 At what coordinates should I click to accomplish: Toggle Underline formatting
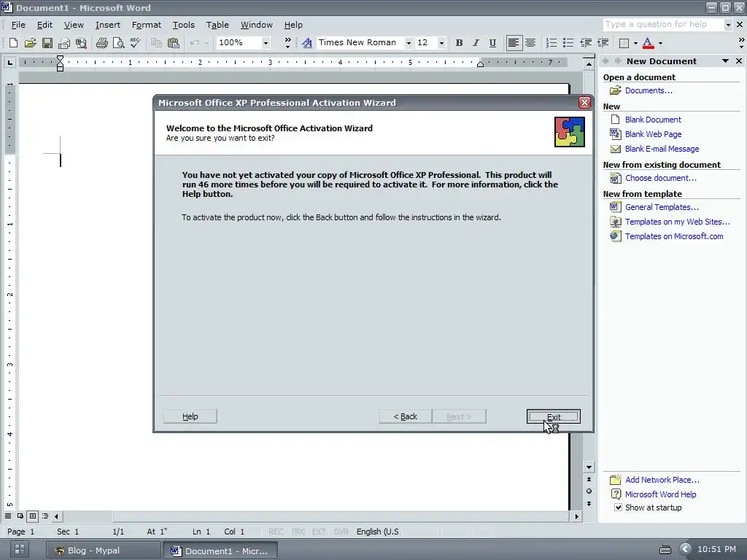coord(492,43)
